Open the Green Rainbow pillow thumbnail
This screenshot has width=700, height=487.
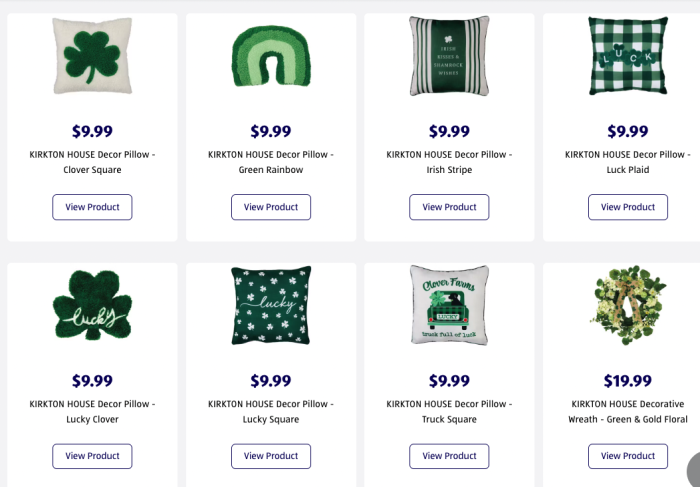click(270, 57)
